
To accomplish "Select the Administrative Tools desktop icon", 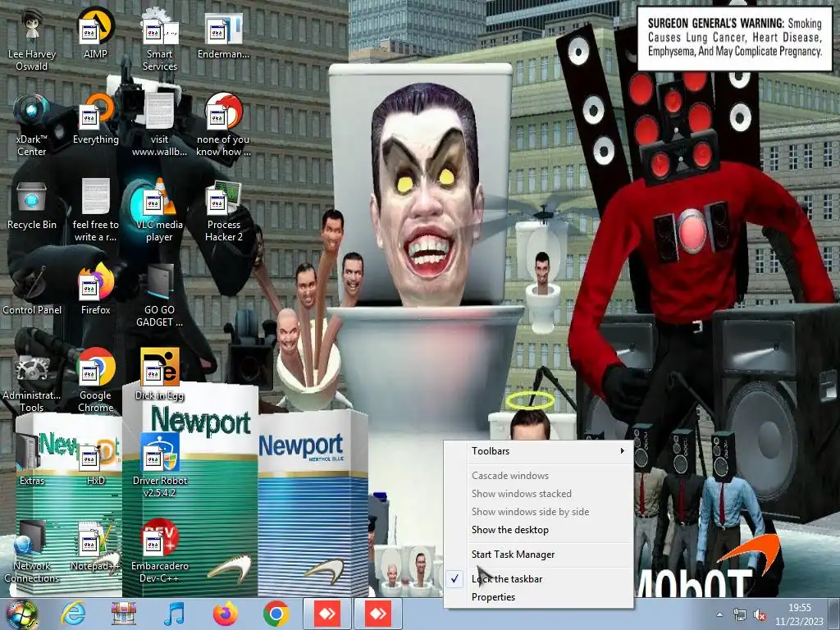I will (x=32, y=381).
